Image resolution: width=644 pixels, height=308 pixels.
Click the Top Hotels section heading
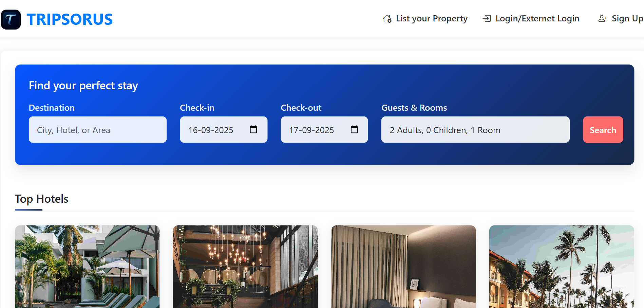(42, 199)
